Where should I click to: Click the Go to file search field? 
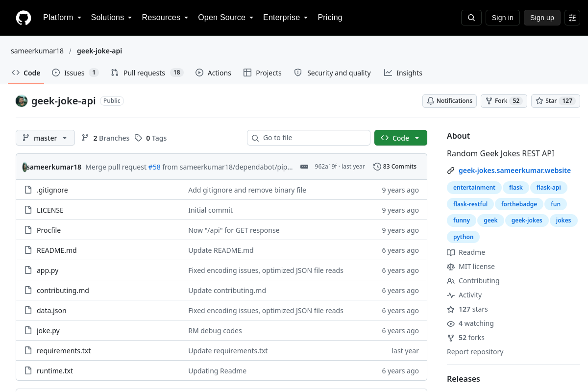[x=309, y=138]
